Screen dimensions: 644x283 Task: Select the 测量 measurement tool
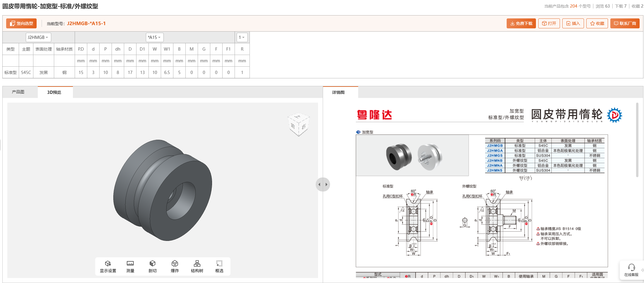(x=130, y=266)
